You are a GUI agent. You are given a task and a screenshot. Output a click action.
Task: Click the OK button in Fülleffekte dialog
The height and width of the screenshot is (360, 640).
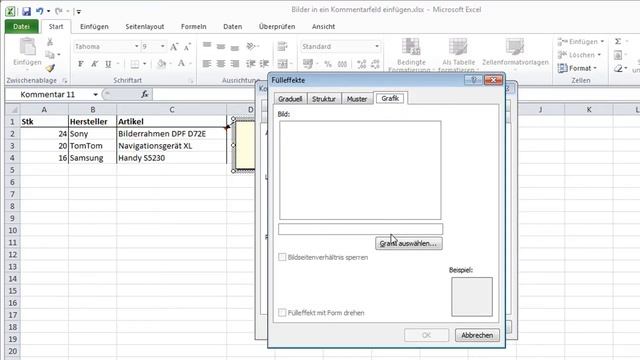(x=426, y=335)
